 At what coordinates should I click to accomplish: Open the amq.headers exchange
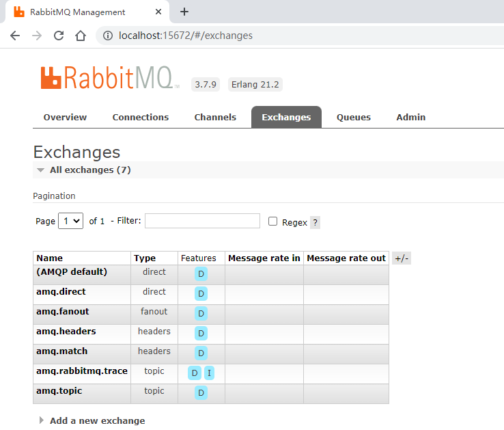[x=66, y=332]
